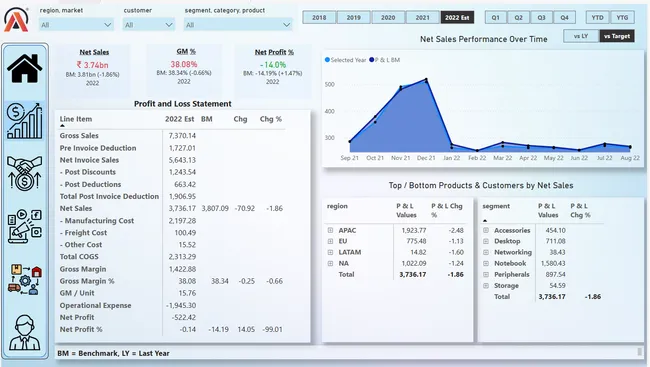This screenshot has width=650, height=367.
Task: Compare vs Target
Action: tap(617, 36)
